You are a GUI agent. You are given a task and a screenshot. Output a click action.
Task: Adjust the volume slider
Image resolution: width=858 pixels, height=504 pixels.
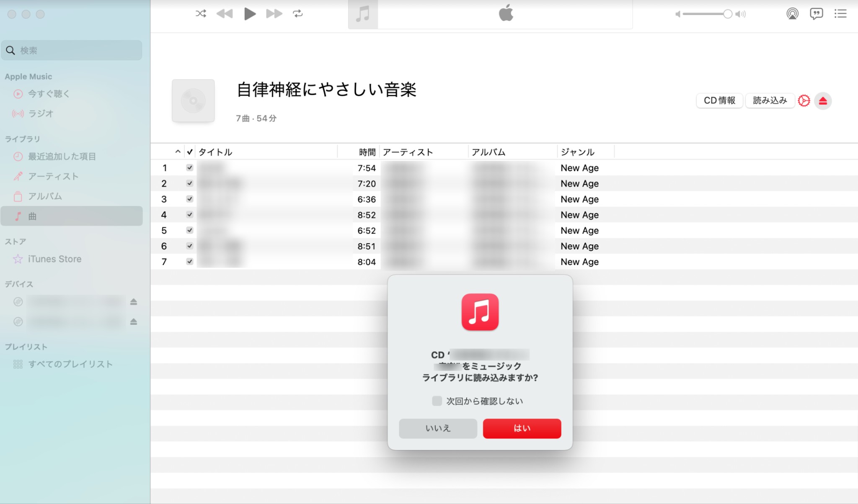click(x=708, y=14)
